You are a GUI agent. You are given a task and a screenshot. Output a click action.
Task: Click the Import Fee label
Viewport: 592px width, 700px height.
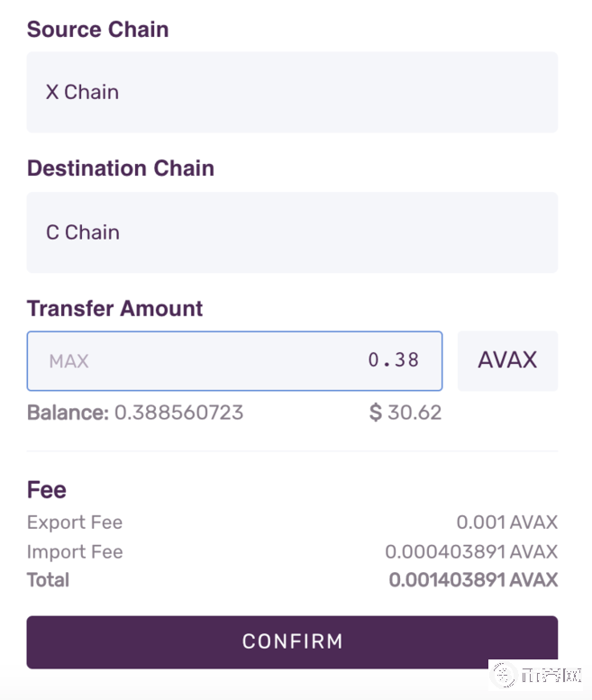pyautogui.click(x=75, y=551)
